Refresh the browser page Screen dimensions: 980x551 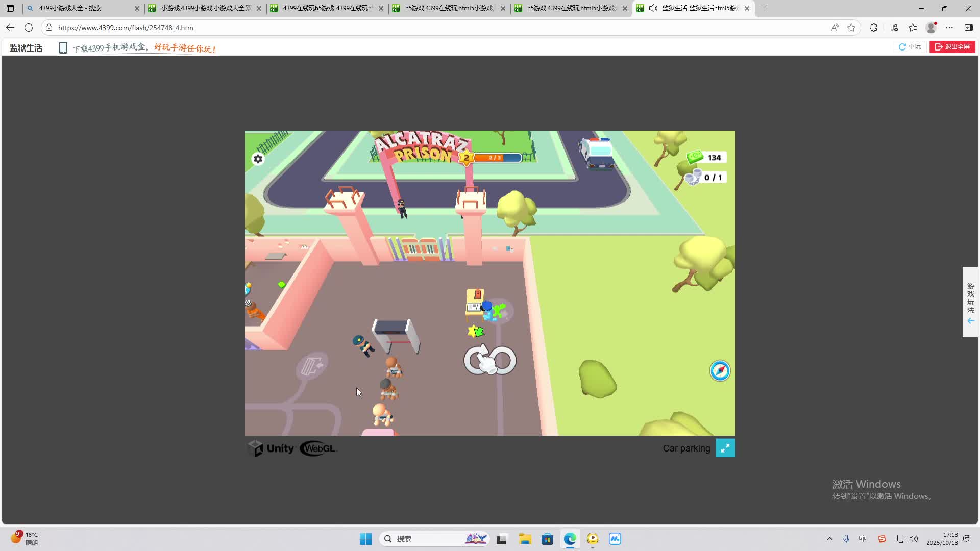(x=29, y=28)
